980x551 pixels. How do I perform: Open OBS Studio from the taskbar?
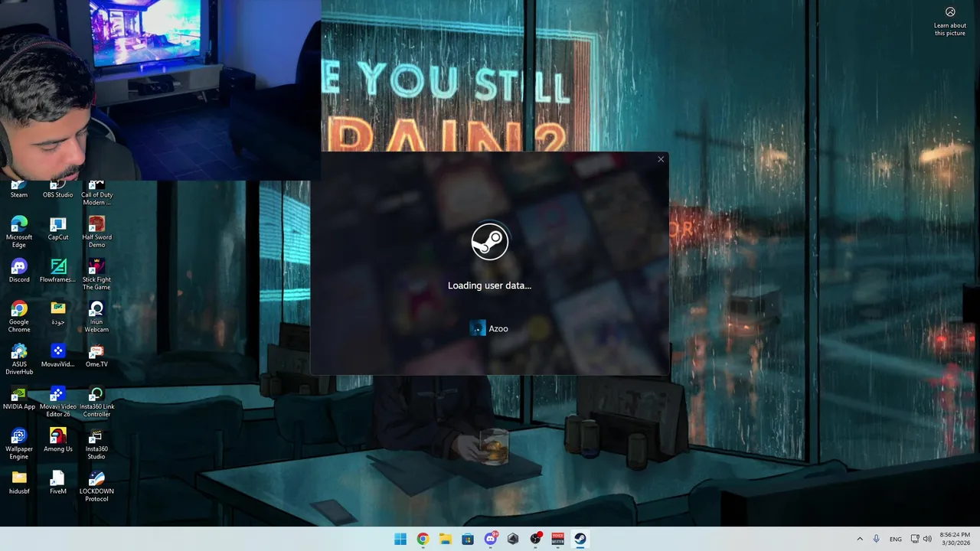(x=536, y=539)
